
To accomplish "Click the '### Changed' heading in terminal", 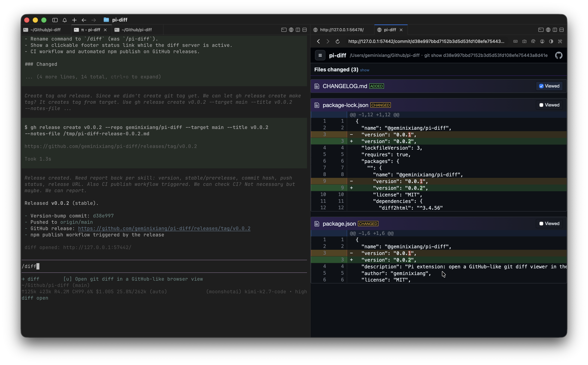I will pos(41,64).
